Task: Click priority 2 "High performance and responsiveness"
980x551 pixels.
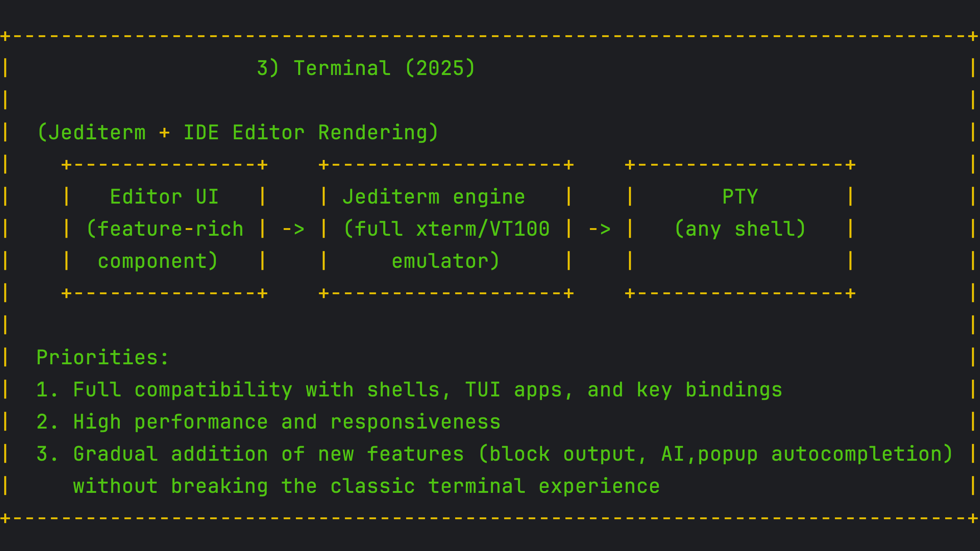Action: (287, 422)
